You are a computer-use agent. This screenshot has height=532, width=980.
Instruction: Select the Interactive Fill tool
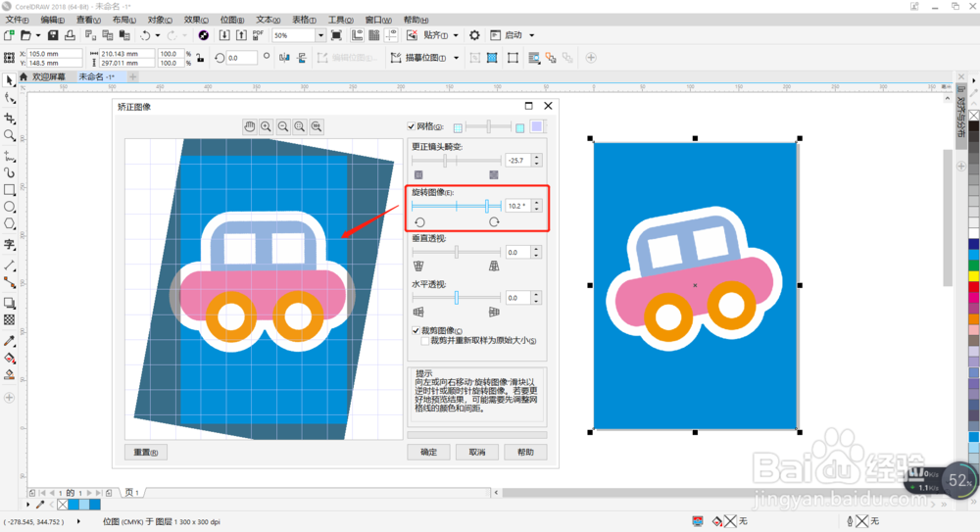tap(9, 359)
